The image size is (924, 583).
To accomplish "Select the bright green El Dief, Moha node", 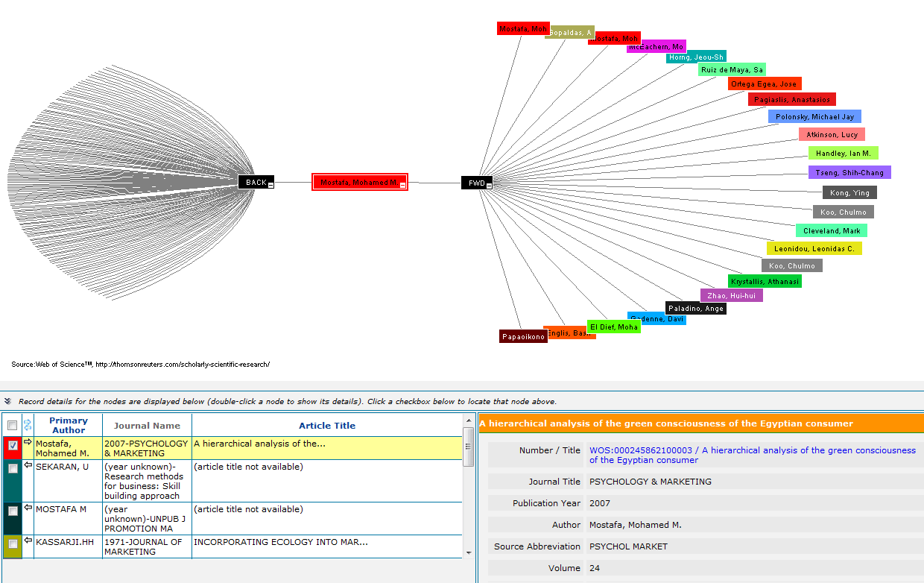I will (614, 327).
